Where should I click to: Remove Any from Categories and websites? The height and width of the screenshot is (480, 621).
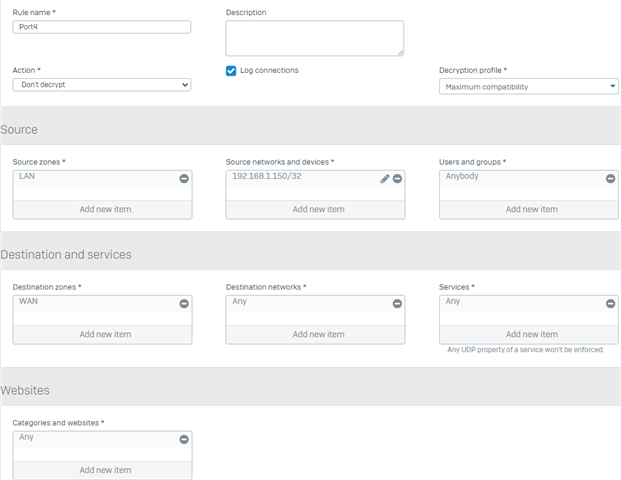click(x=184, y=439)
